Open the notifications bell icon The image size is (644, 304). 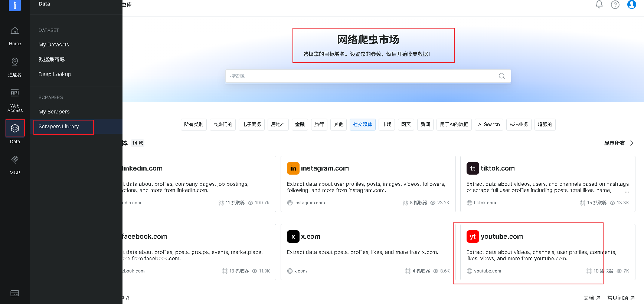(599, 4)
